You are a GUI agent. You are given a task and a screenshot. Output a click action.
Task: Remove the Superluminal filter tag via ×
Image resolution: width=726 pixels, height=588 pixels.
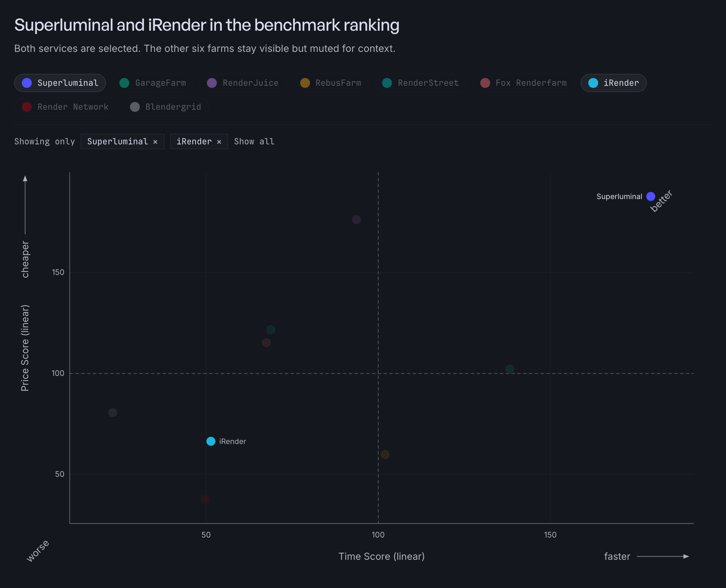point(155,142)
